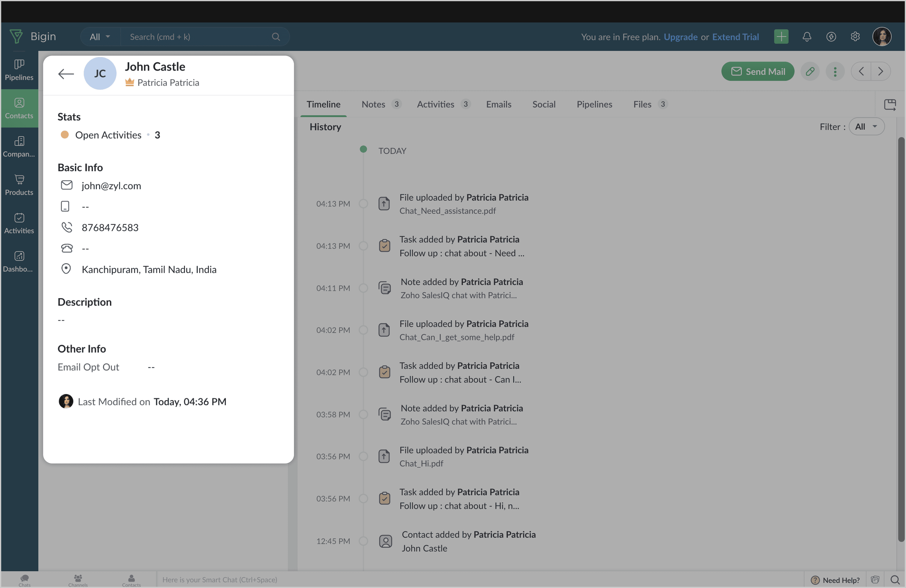Click the Extend Trial link

735,37
